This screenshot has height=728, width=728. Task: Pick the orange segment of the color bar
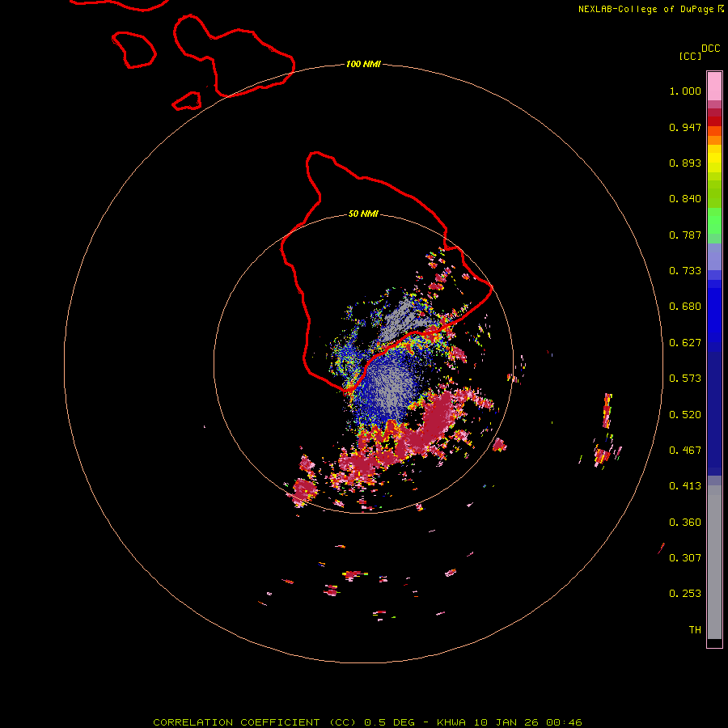(714, 140)
